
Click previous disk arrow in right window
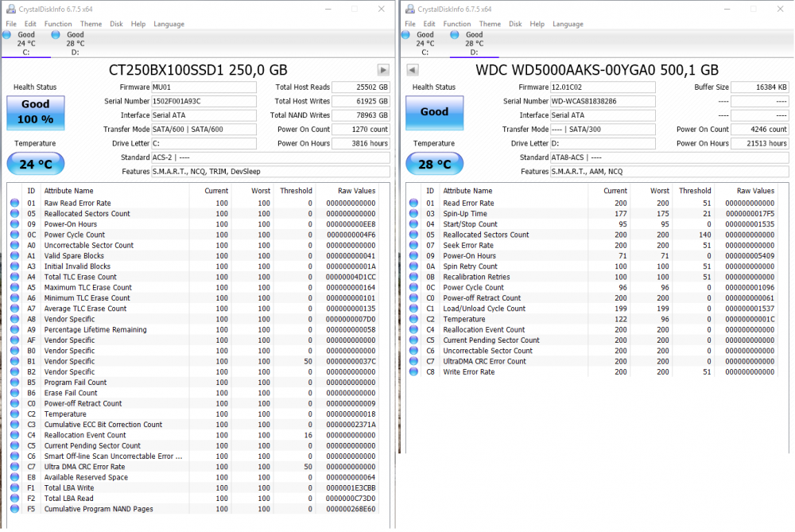point(412,70)
